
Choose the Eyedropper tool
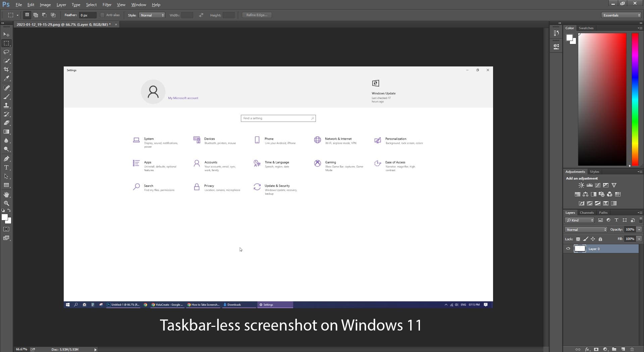[6, 78]
